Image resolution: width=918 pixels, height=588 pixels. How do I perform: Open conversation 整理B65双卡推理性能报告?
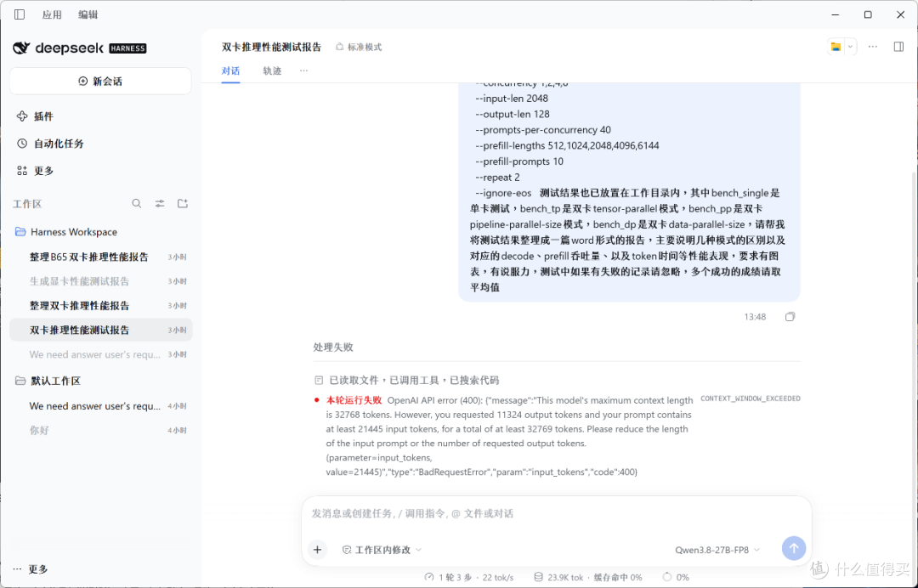[x=100, y=257]
